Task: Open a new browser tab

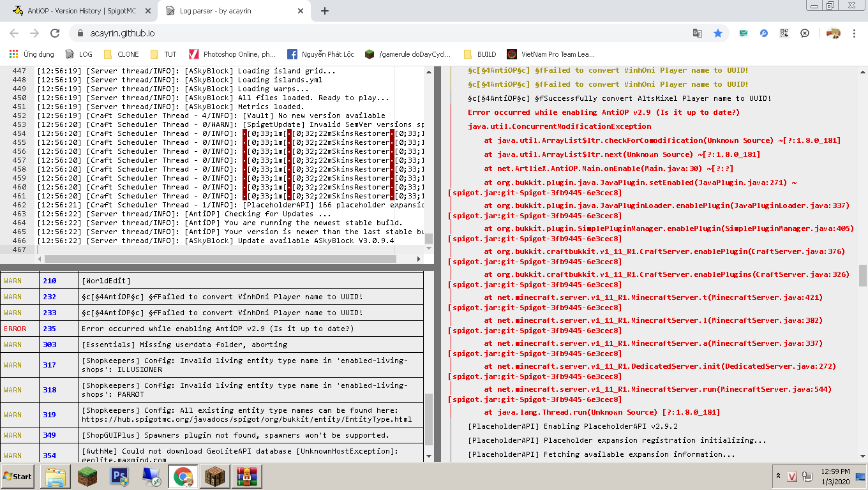Action: 325,11
